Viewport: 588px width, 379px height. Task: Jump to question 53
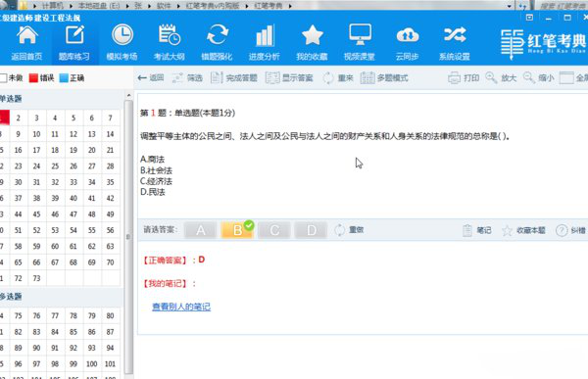[55, 230]
